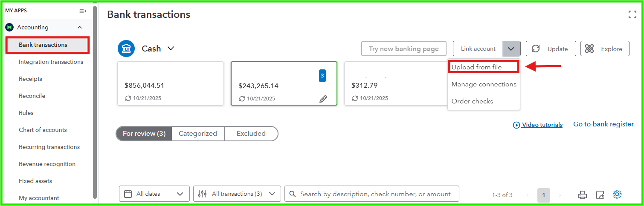Choose Manage connections from the menu
This screenshot has height=206, width=644.
coord(484,84)
